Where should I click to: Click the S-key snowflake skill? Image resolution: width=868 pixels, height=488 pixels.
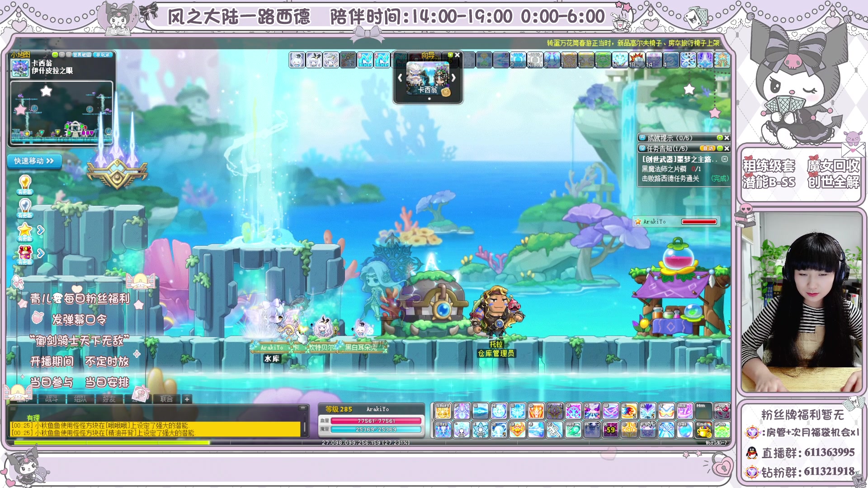tap(517, 411)
